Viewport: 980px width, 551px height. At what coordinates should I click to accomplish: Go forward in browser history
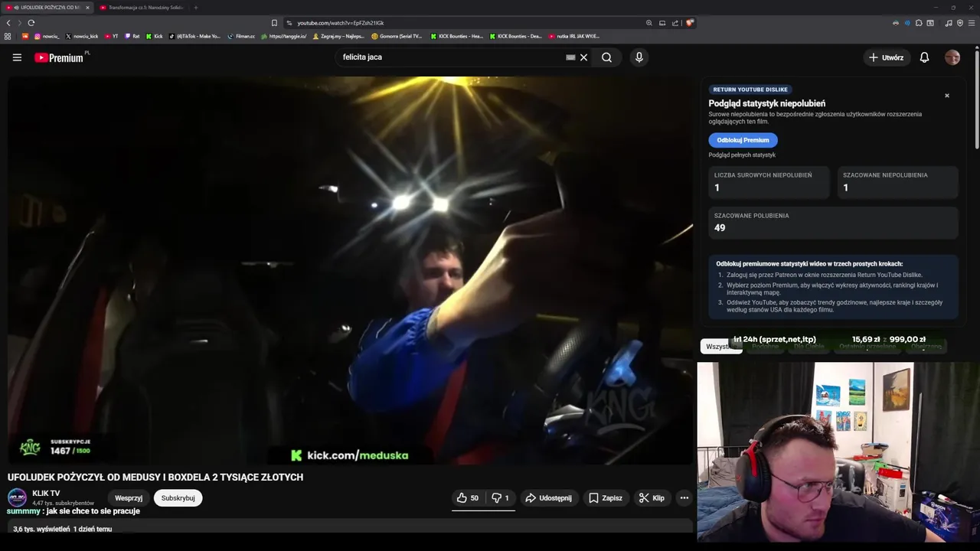pos(20,23)
